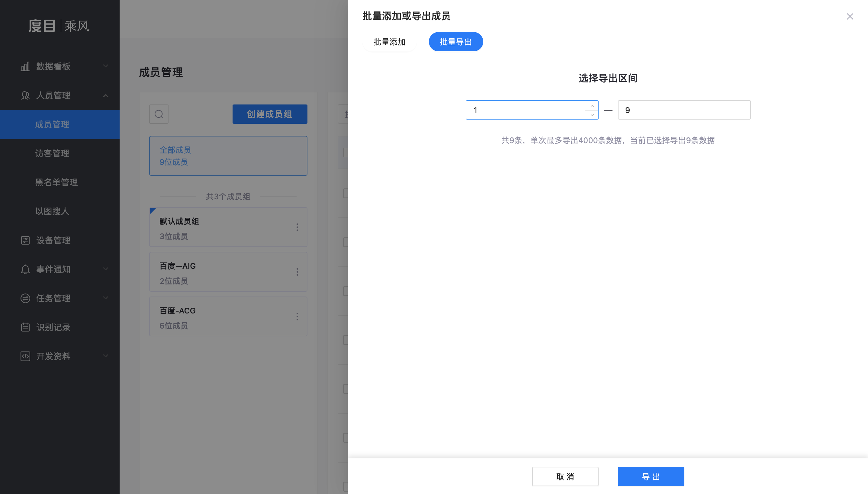Click the export limit hint text 共9条

(x=608, y=140)
